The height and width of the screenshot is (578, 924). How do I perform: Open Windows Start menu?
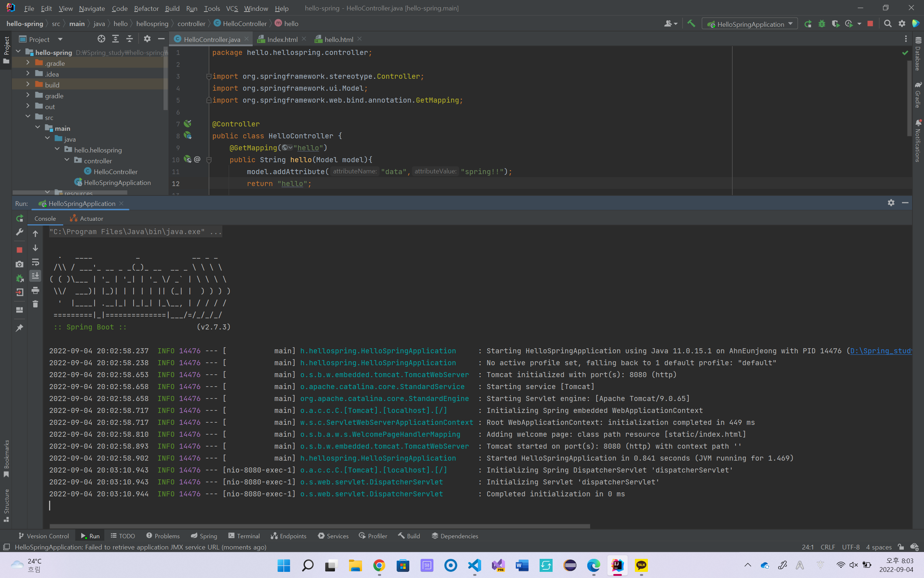pos(284,565)
